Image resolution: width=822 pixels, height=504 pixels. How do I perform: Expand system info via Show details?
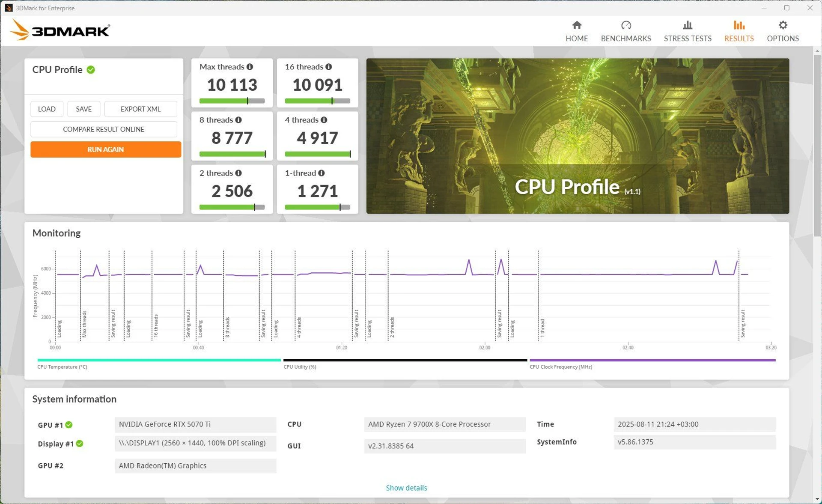[x=406, y=488]
